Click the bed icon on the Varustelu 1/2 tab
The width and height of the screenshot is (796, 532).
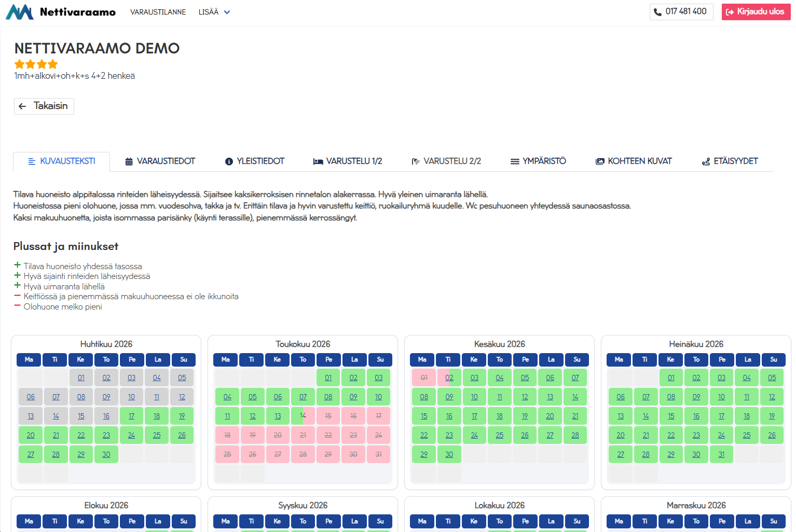point(318,162)
